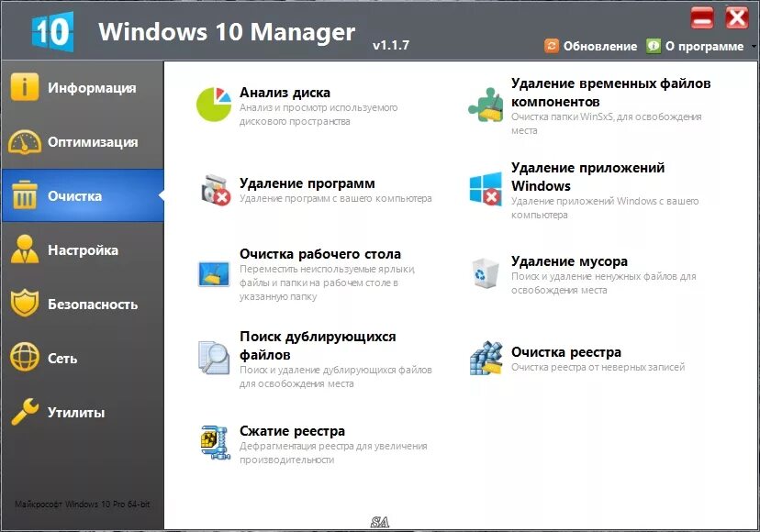Click the description 'Очистка папки WinSxS, для освобождения места'
Screen dimensions: 760x532
(x=607, y=124)
